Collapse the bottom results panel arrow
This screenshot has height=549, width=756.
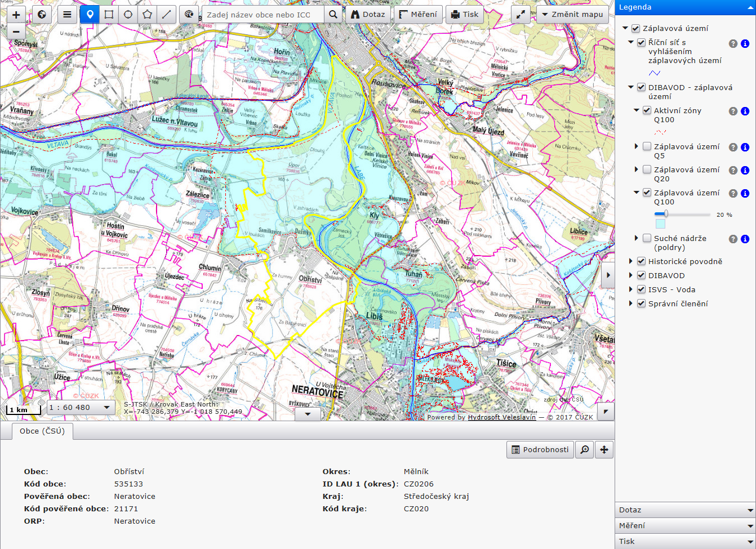coord(308,414)
